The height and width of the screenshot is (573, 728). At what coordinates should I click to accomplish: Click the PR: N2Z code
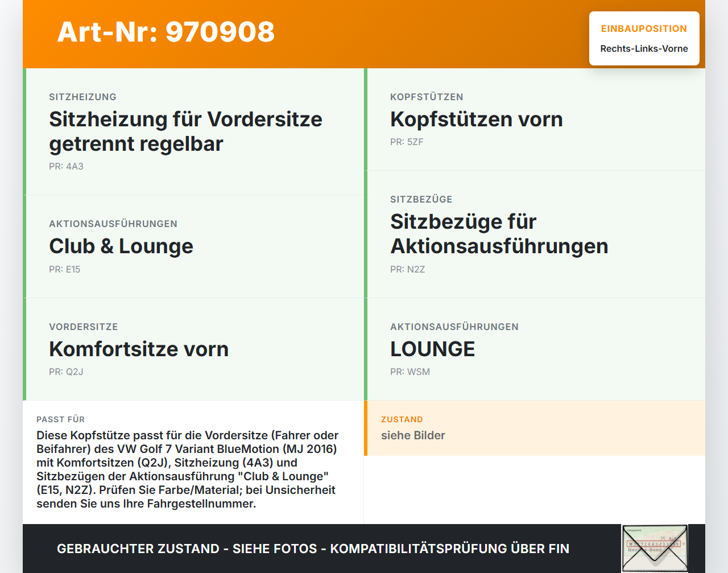point(407,269)
